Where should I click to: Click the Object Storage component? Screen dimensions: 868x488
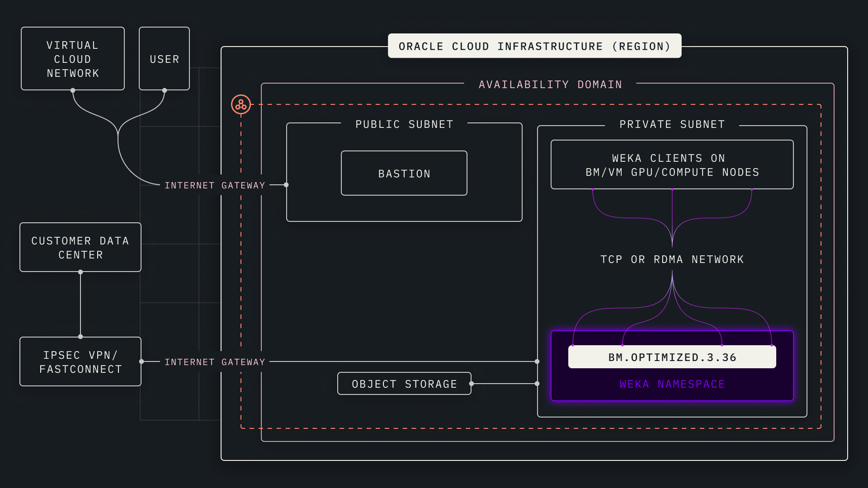click(404, 383)
